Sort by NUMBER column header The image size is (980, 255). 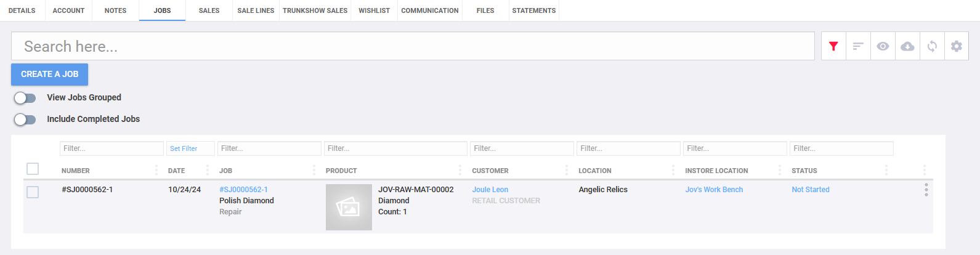coord(76,171)
